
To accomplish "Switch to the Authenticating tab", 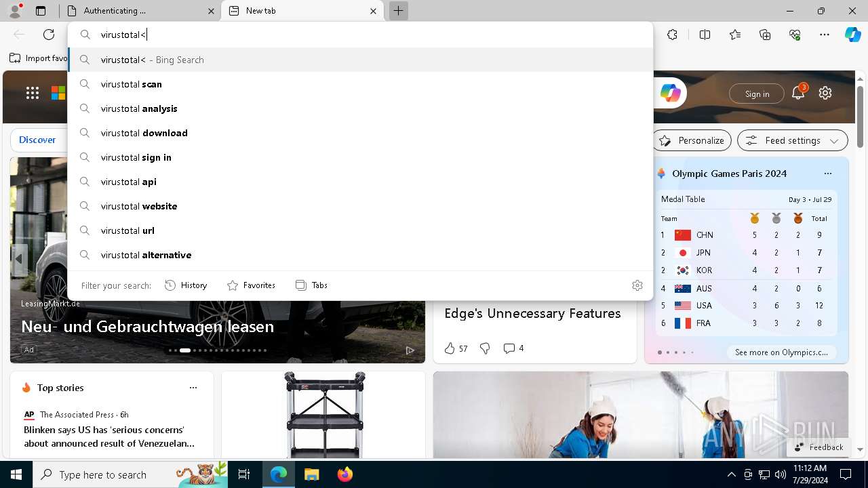I will (x=140, y=11).
